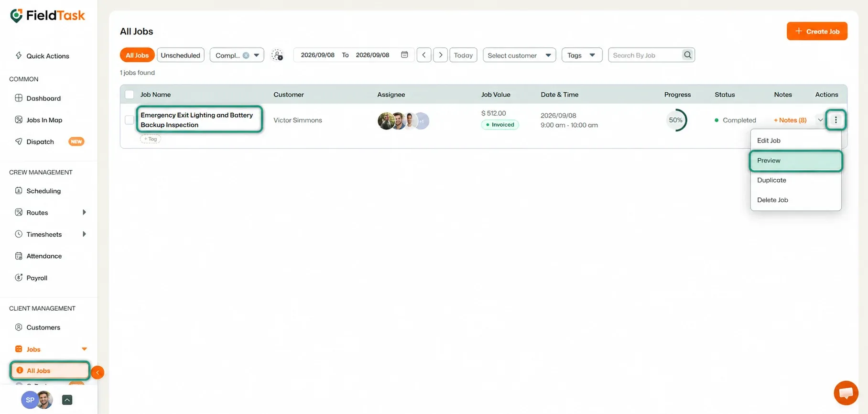Screen dimensions: 868x414
Task: Click the Create Job button
Action: click(x=817, y=31)
